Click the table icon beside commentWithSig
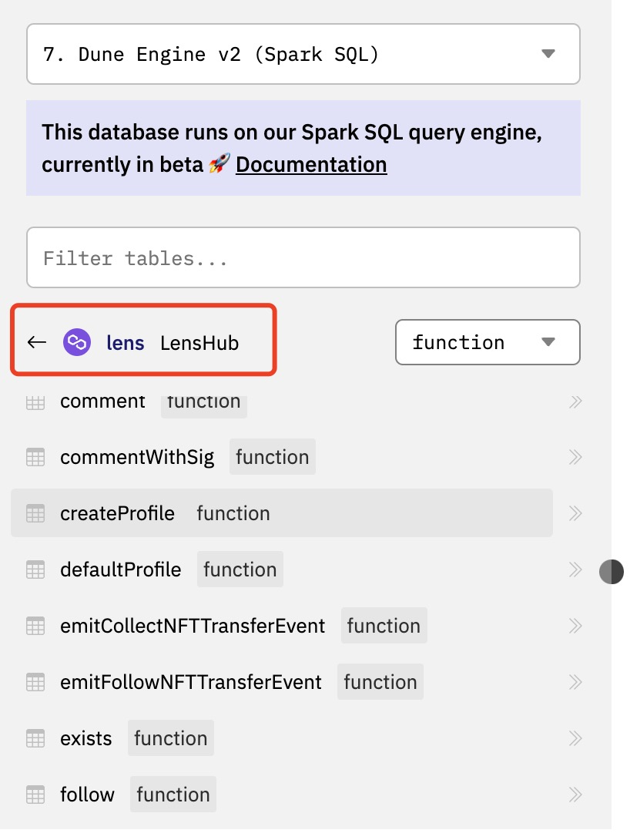630x840 pixels. point(35,457)
